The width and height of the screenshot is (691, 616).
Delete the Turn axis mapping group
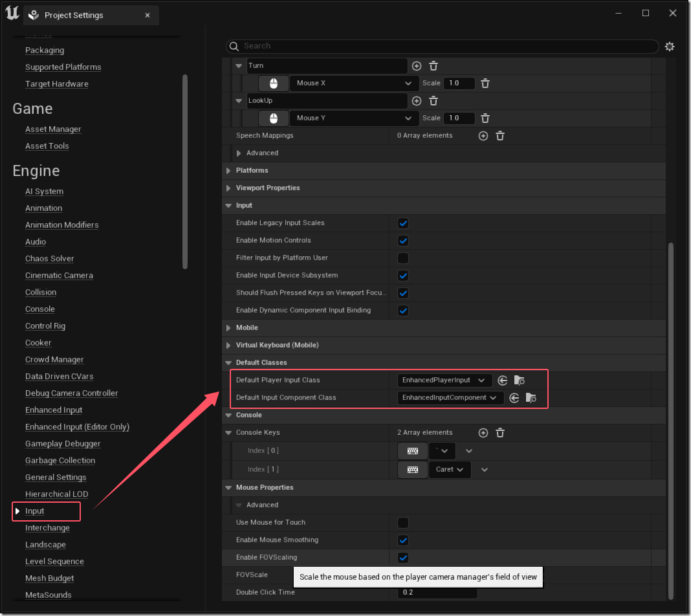point(433,65)
